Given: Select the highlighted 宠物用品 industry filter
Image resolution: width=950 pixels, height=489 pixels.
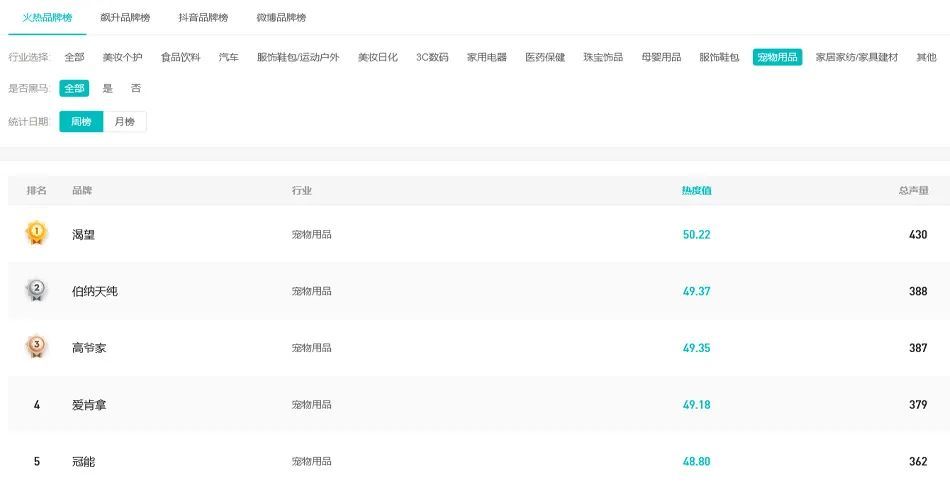Looking at the screenshot, I should pyautogui.click(x=777, y=57).
